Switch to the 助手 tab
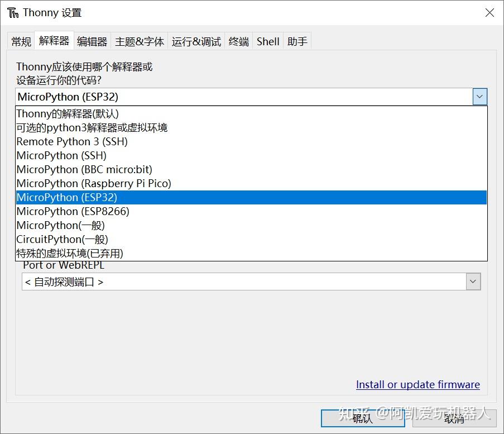The width and height of the screenshot is (504, 434). [297, 41]
